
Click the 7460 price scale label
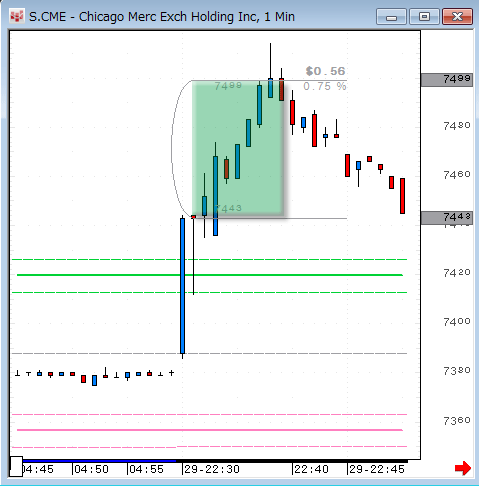[457, 175]
